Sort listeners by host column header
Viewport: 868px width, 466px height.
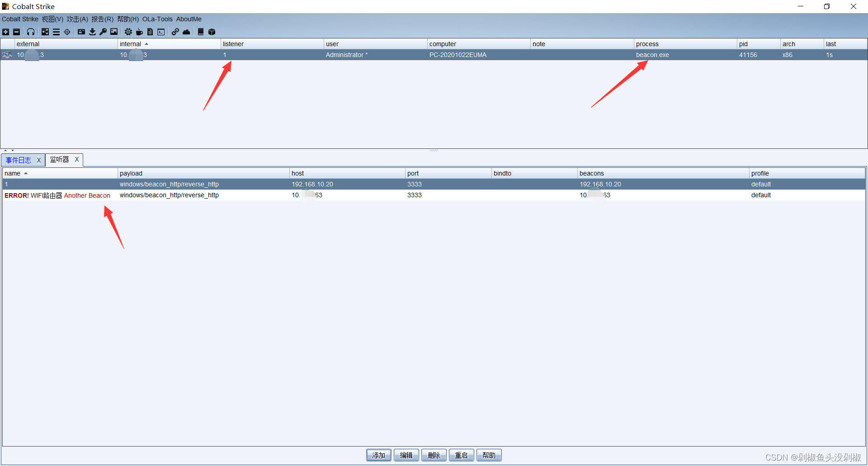click(x=347, y=173)
